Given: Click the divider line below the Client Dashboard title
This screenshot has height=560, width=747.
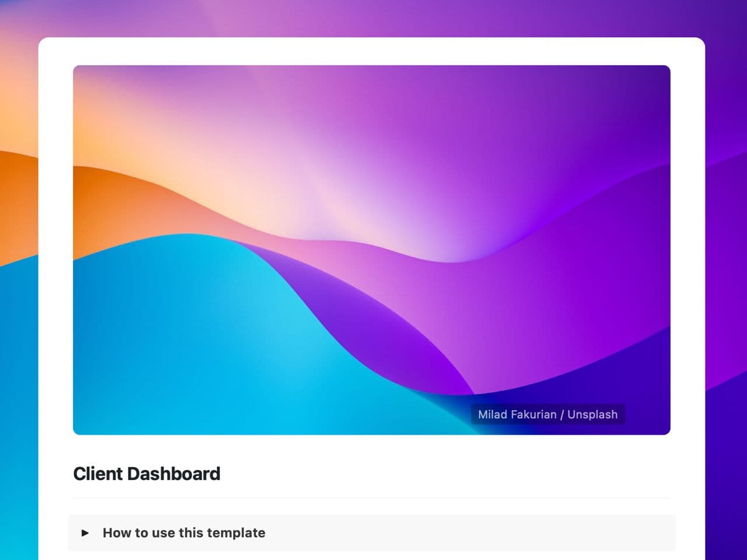Looking at the screenshot, I should (371, 498).
